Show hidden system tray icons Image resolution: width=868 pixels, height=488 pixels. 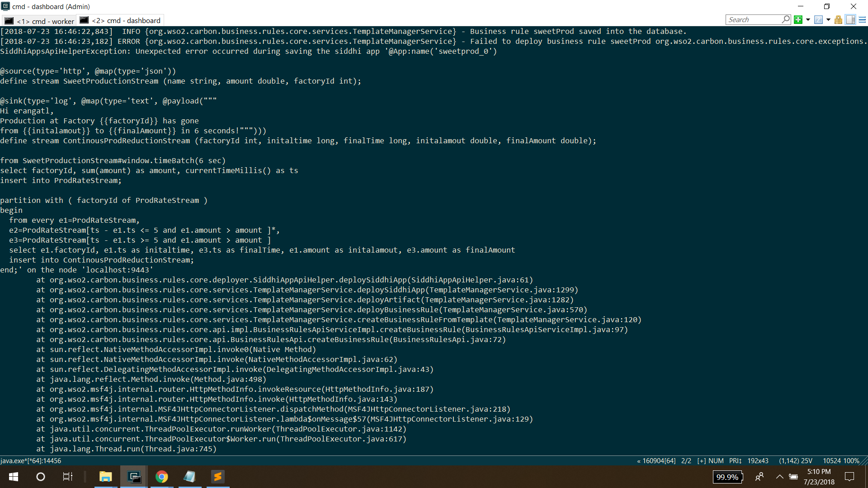click(780, 477)
